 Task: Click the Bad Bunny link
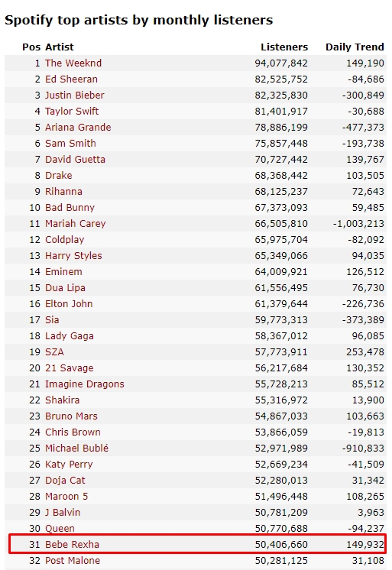click(70, 208)
